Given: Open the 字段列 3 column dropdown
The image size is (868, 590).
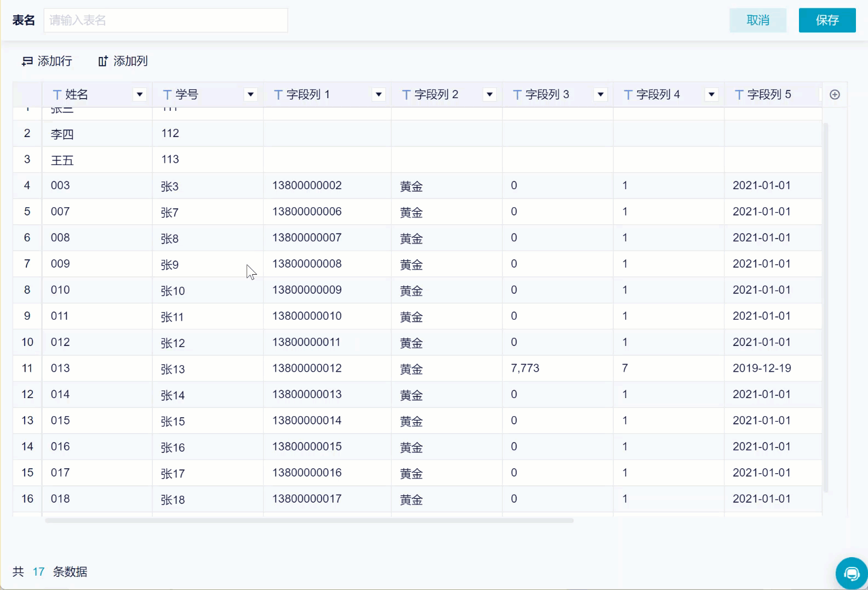Looking at the screenshot, I should click(601, 94).
